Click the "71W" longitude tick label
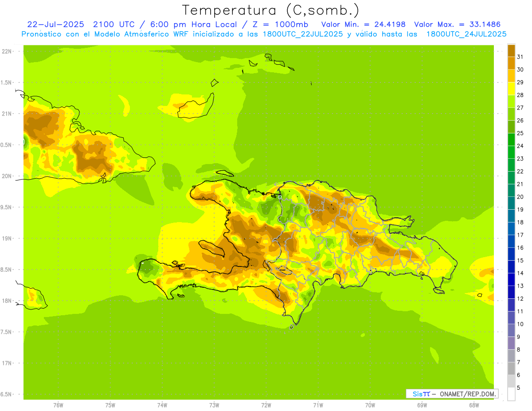532x411 pixels. pyautogui.click(x=318, y=405)
